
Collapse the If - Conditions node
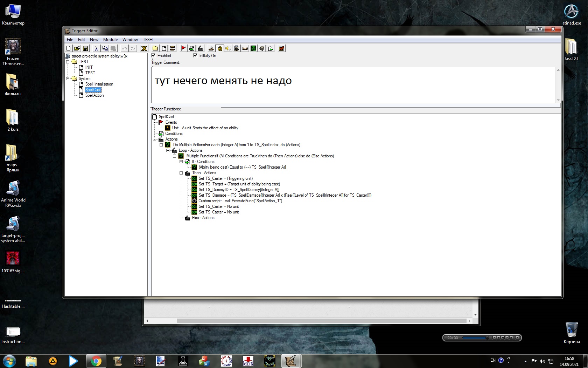181,162
